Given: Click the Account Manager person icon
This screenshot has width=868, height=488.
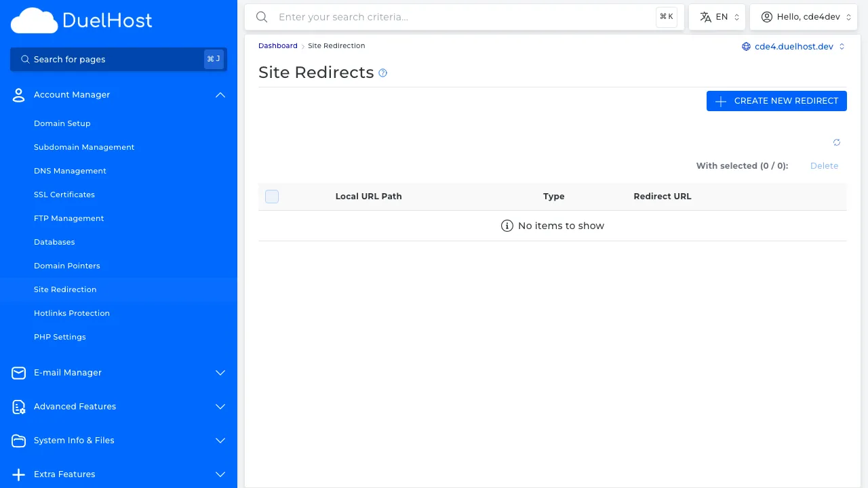Looking at the screenshot, I should point(19,95).
